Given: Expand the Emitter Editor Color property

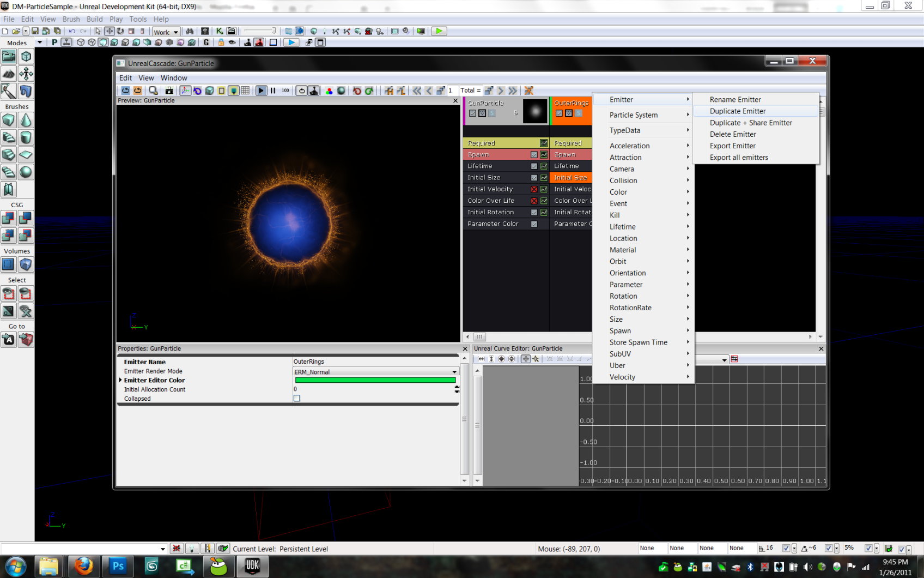Looking at the screenshot, I should point(120,380).
